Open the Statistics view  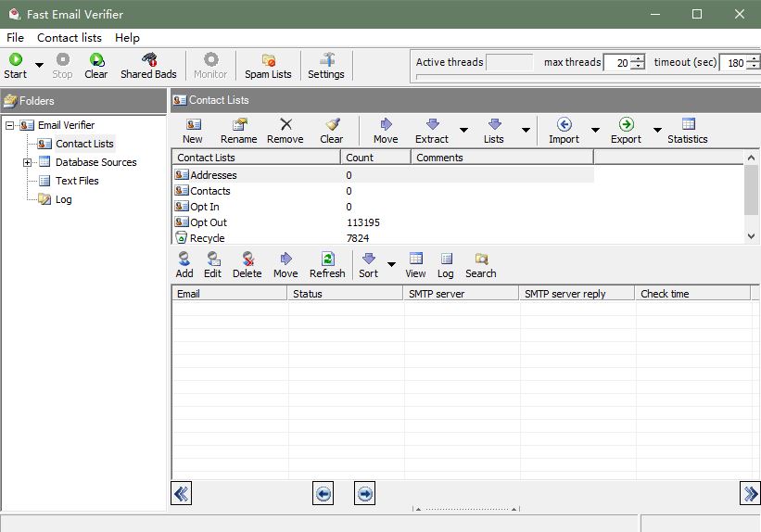click(687, 131)
